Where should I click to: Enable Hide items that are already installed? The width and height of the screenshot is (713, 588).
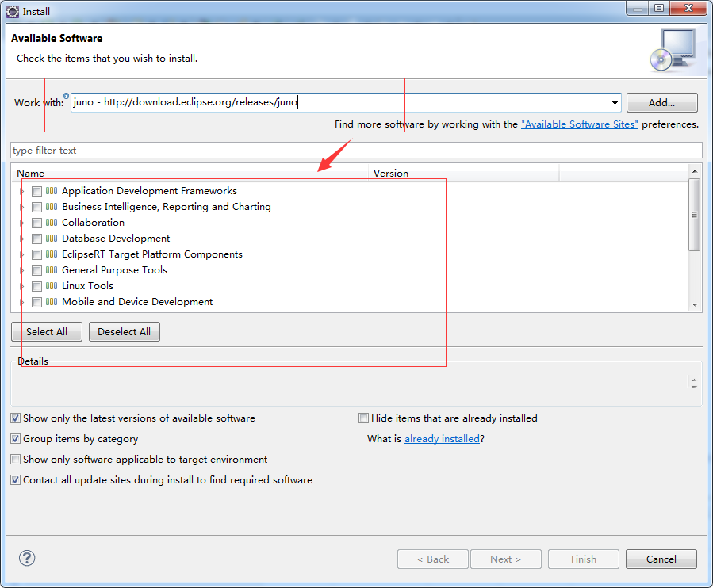[363, 418]
